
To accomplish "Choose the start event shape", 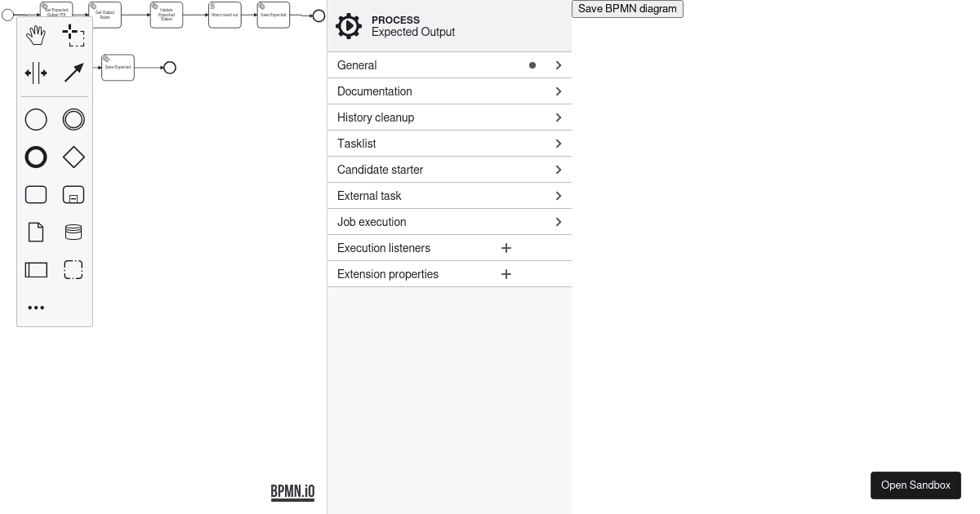I will [x=36, y=119].
